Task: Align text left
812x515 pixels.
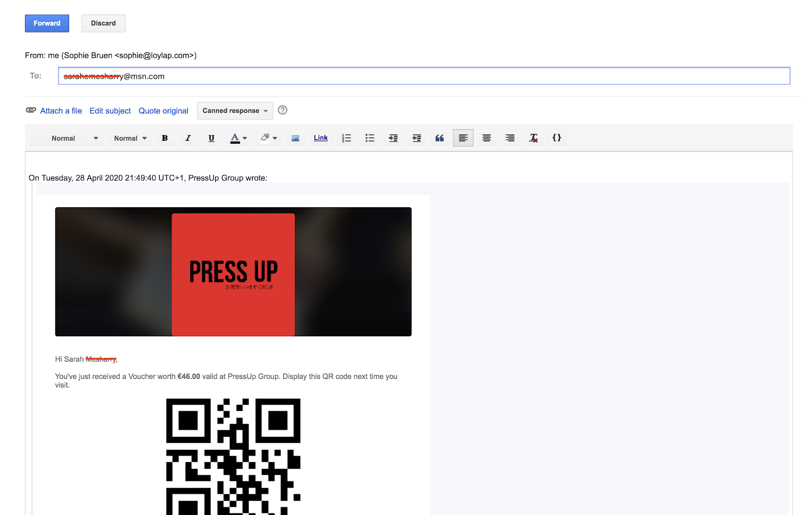Action: pyautogui.click(x=463, y=138)
